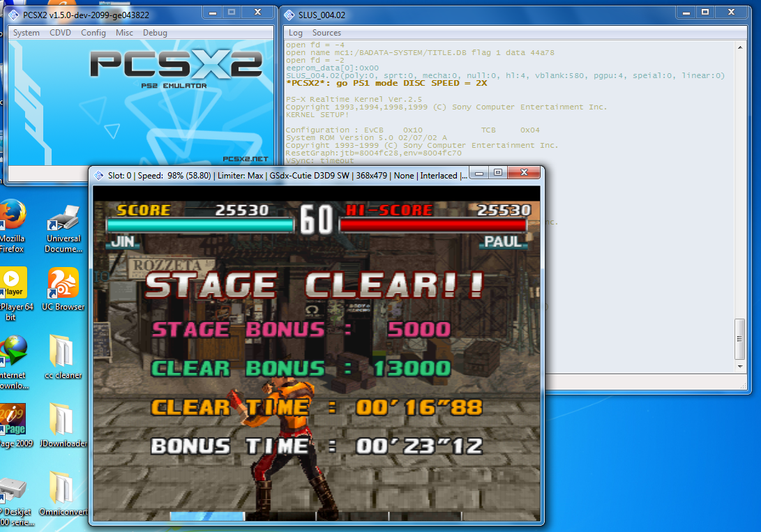Open the System menu in PCSX2
This screenshot has width=761, height=532.
pos(27,33)
